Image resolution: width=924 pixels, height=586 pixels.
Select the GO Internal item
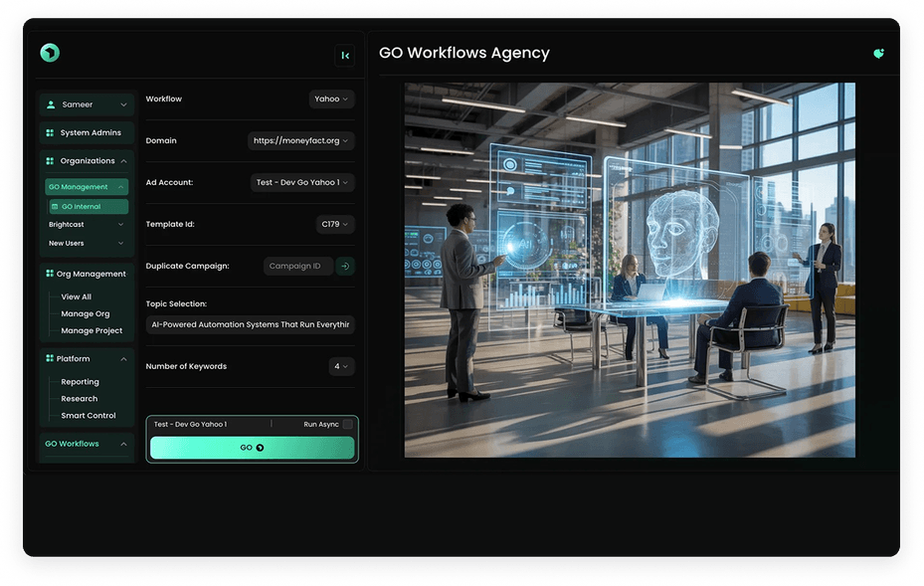coord(87,207)
